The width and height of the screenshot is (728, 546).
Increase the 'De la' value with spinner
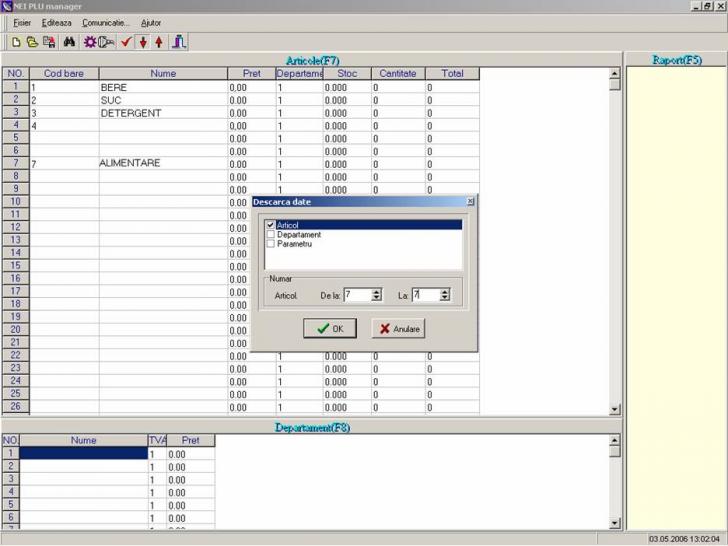point(376,291)
